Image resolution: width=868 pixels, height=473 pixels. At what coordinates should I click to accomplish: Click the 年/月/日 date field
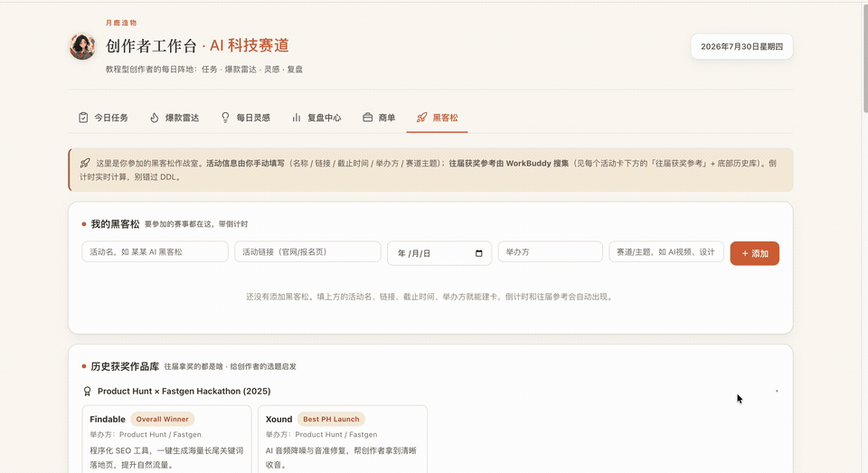(439, 253)
